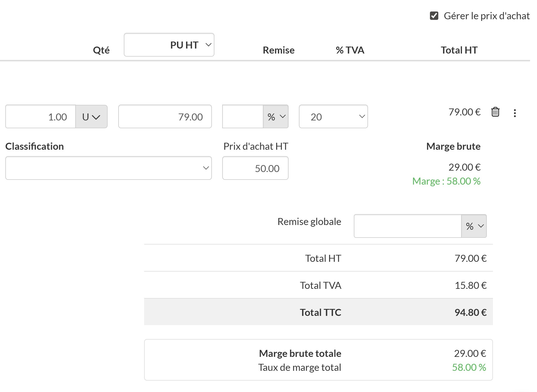Change line discount type percent dropdown
The width and height of the screenshot is (537, 392).
point(276,117)
